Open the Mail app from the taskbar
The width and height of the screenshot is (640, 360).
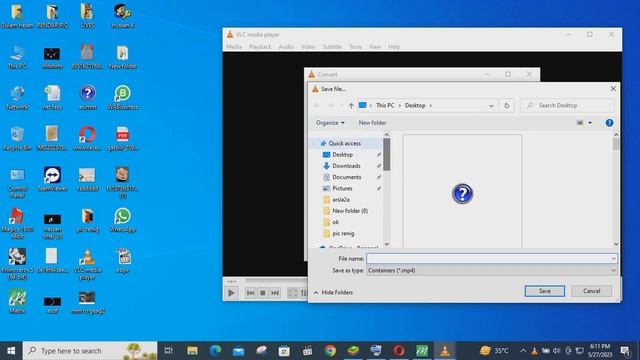[238, 351]
